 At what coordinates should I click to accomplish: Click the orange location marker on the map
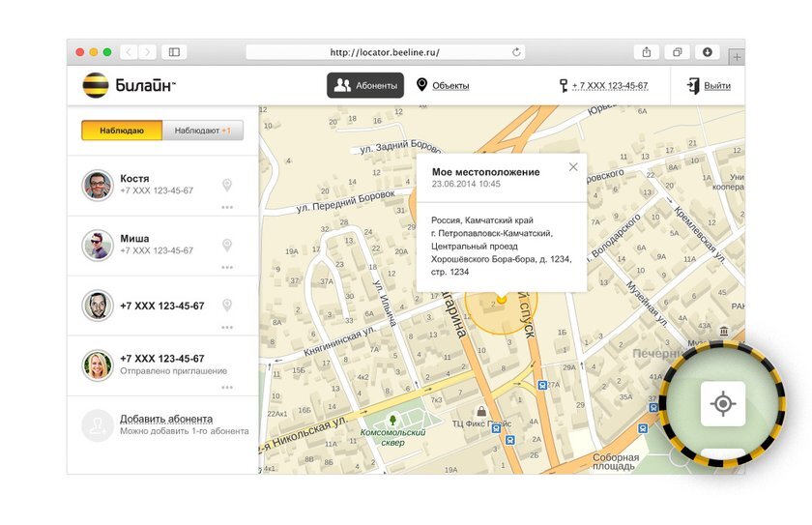[x=501, y=299]
